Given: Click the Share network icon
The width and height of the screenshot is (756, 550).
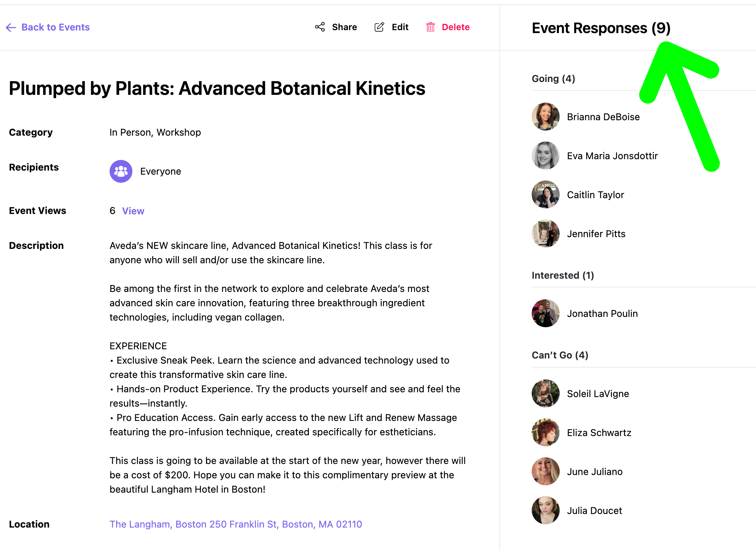Looking at the screenshot, I should click(320, 27).
